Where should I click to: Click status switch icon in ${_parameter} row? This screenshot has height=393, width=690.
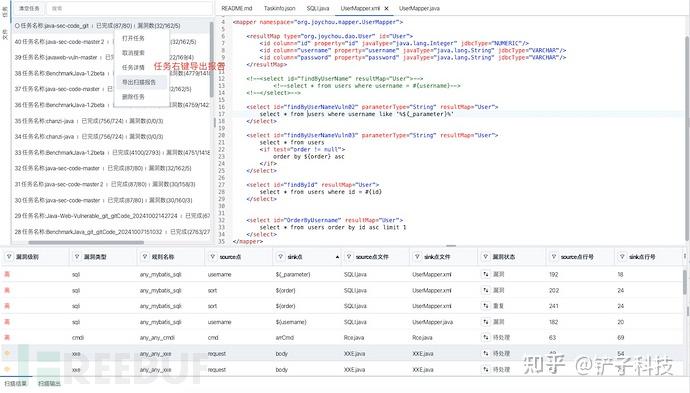point(486,274)
